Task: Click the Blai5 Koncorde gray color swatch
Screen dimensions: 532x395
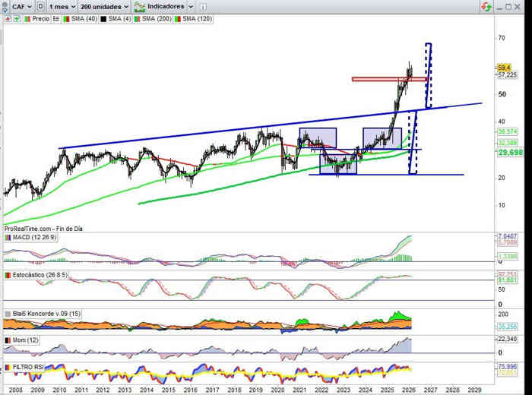Action: coord(8,312)
